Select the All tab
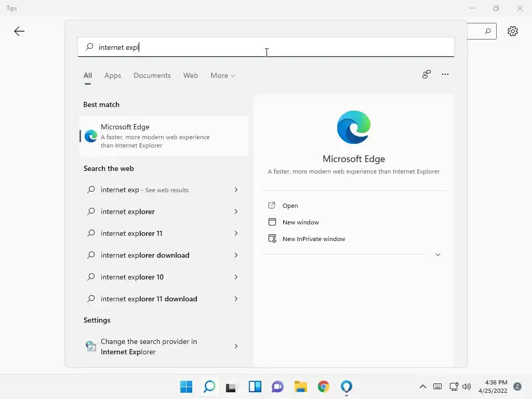The image size is (532, 399). point(87,75)
